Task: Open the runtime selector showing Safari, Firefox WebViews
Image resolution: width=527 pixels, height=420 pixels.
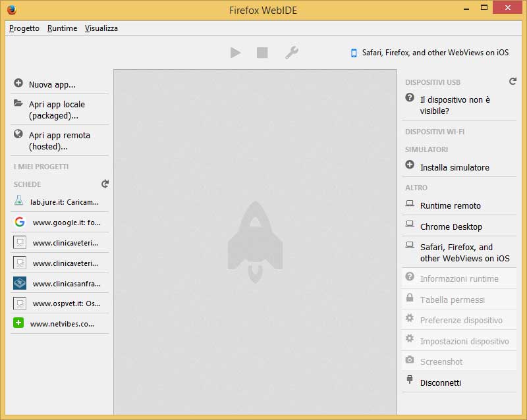Action: (430, 53)
